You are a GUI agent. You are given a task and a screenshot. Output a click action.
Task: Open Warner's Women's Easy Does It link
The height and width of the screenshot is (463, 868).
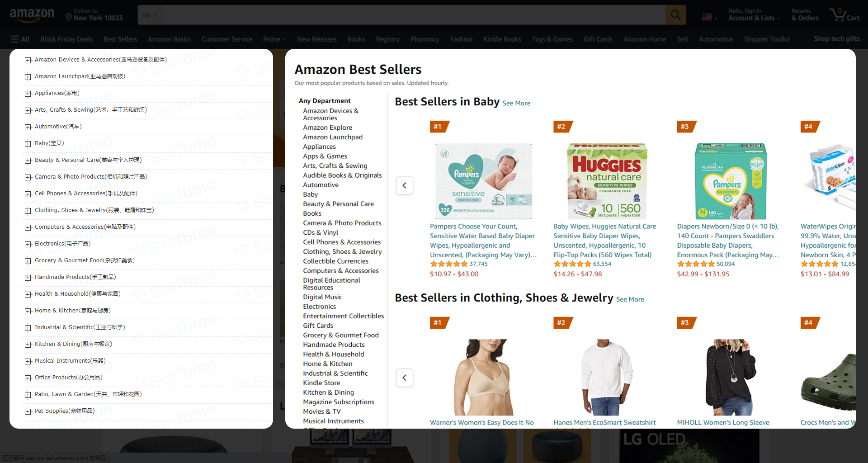[x=481, y=422]
